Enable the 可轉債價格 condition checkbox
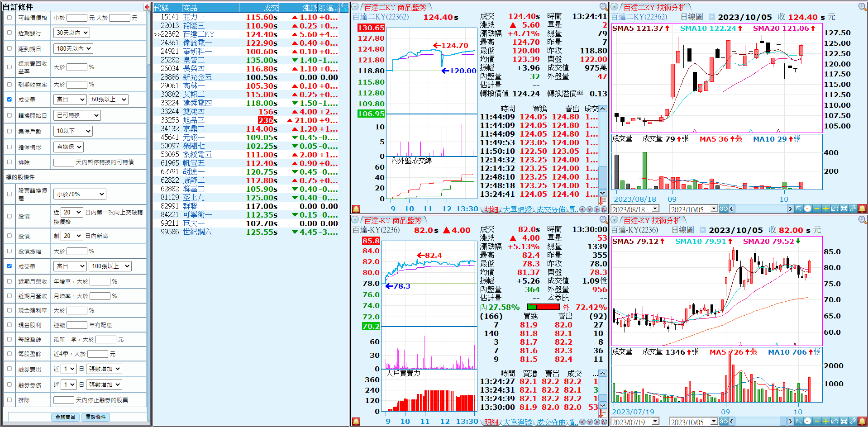868x427 pixels. tap(10, 18)
